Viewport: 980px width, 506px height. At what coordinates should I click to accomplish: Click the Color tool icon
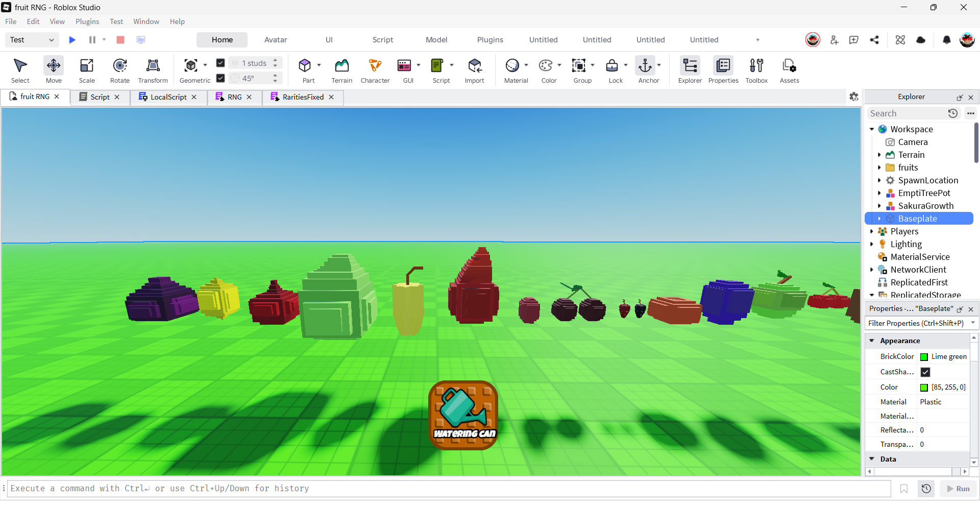point(546,65)
